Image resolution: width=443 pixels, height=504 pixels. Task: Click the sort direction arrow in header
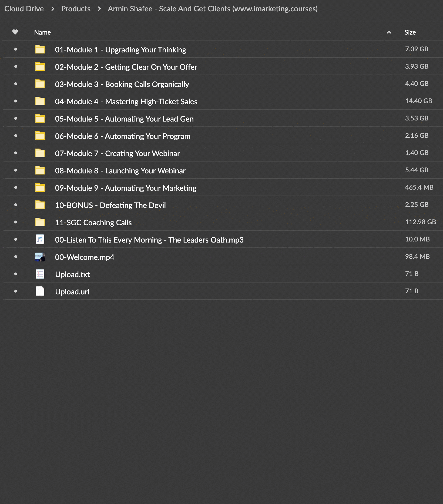[389, 32]
